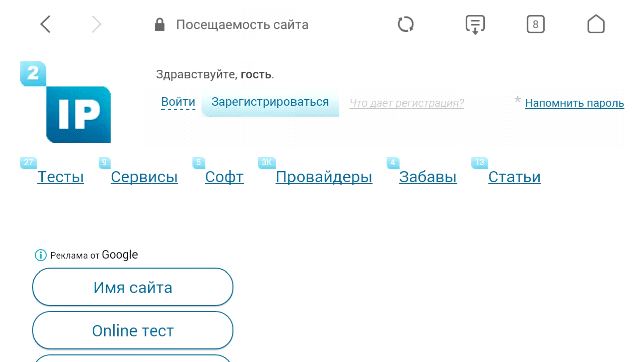644x362 pixels.
Task: Tap the browser back arrow
Action: pyautogui.click(x=45, y=24)
